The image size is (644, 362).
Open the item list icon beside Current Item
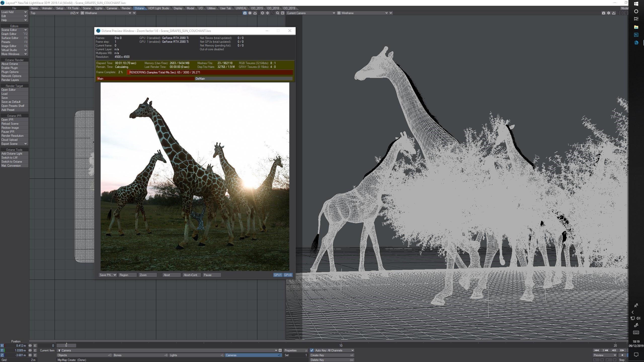pyautogui.click(x=280, y=350)
